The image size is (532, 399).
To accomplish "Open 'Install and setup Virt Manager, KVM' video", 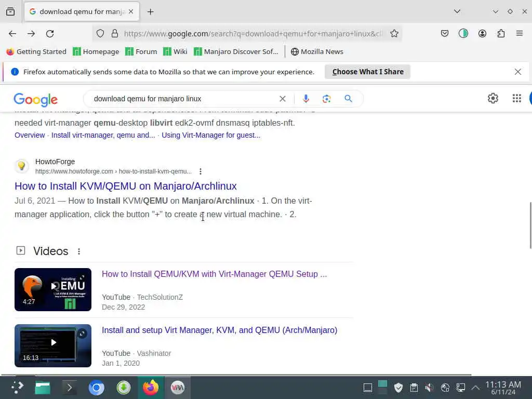I will (x=220, y=330).
